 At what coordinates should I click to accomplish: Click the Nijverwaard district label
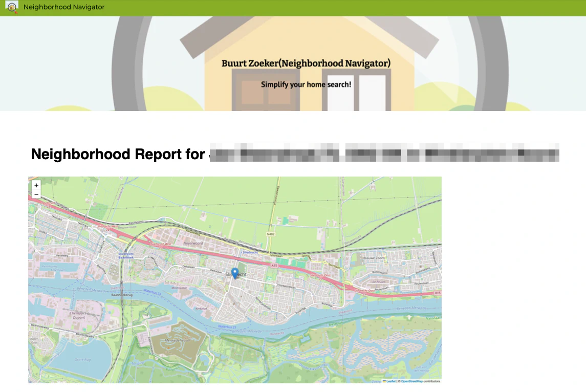tap(193, 244)
